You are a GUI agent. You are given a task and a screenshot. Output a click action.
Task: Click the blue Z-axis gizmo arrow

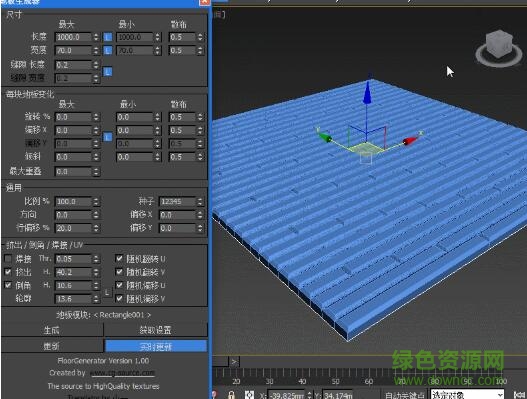click(x=367, y=93)
